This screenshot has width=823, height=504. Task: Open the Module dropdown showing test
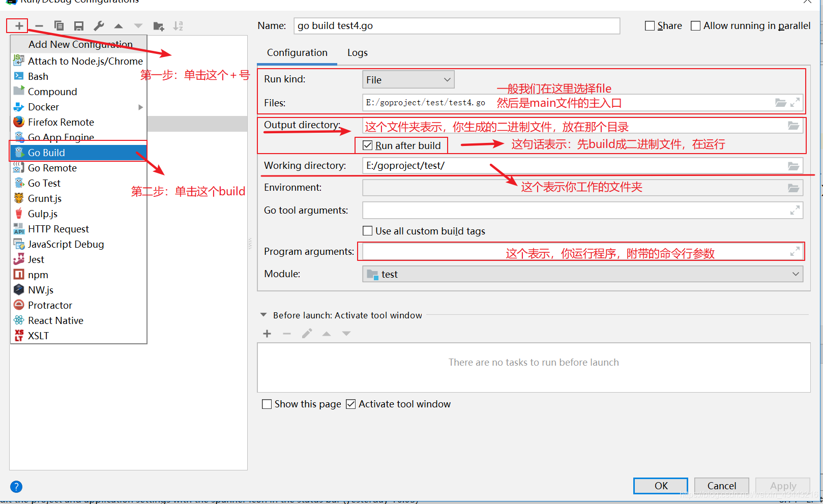coord(583,274)
